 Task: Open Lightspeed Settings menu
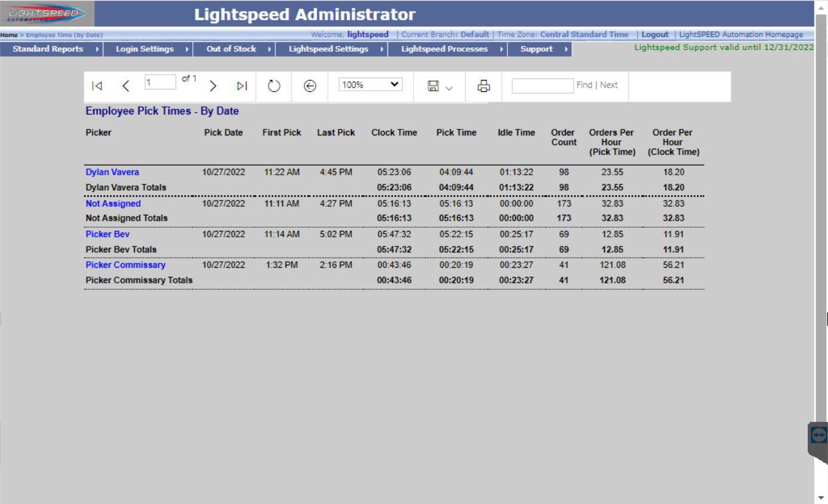point(333,49)
